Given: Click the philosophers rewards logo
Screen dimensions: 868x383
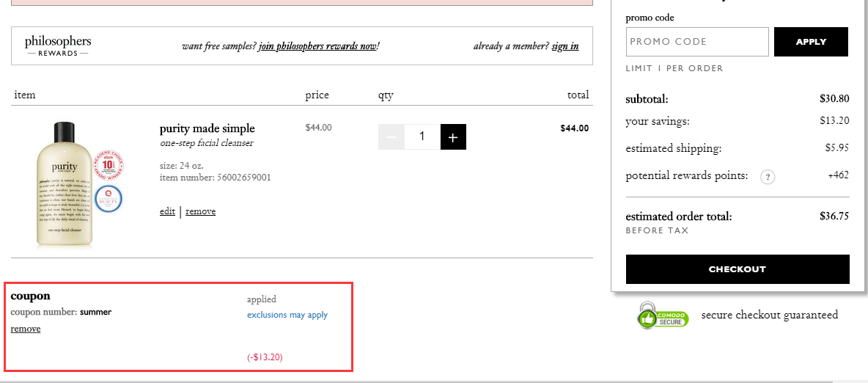Looking at the screenshot, I should [58, 45].
